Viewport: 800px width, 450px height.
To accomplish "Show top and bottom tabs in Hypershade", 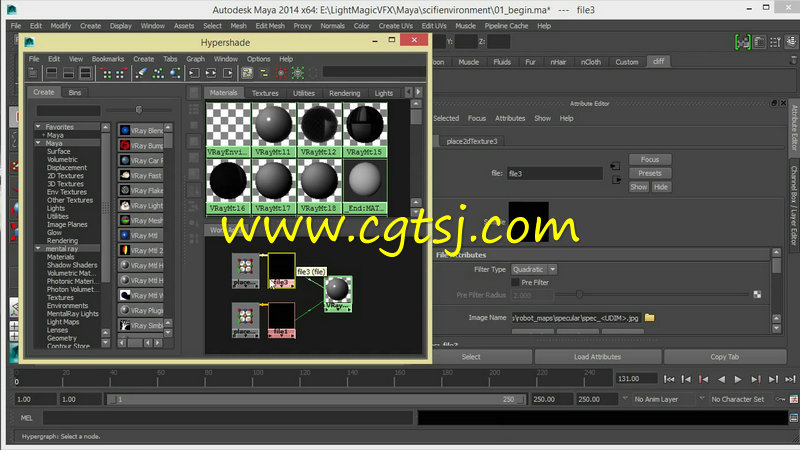I will click(85, 73).
